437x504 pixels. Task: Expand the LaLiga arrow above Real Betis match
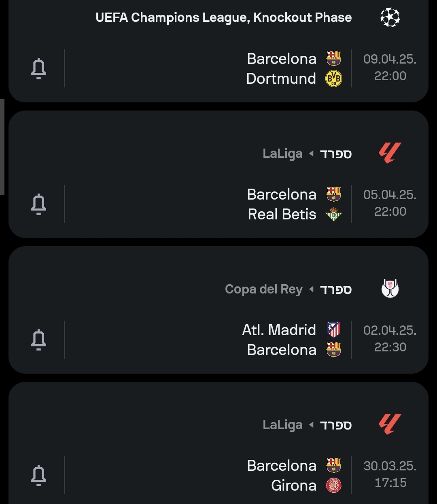(x=311, y=153)
